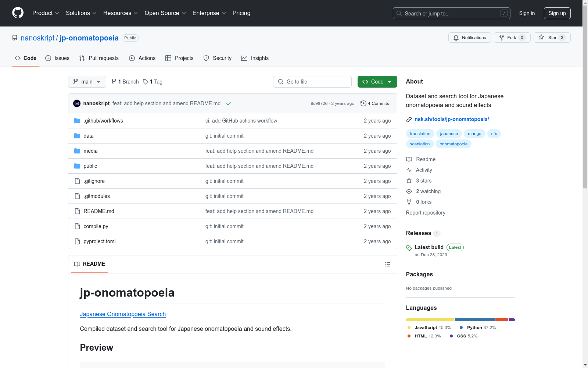The width and height of the screenshot is (588, 368).
Task: Fork the repository
Action: pos(508,38)
